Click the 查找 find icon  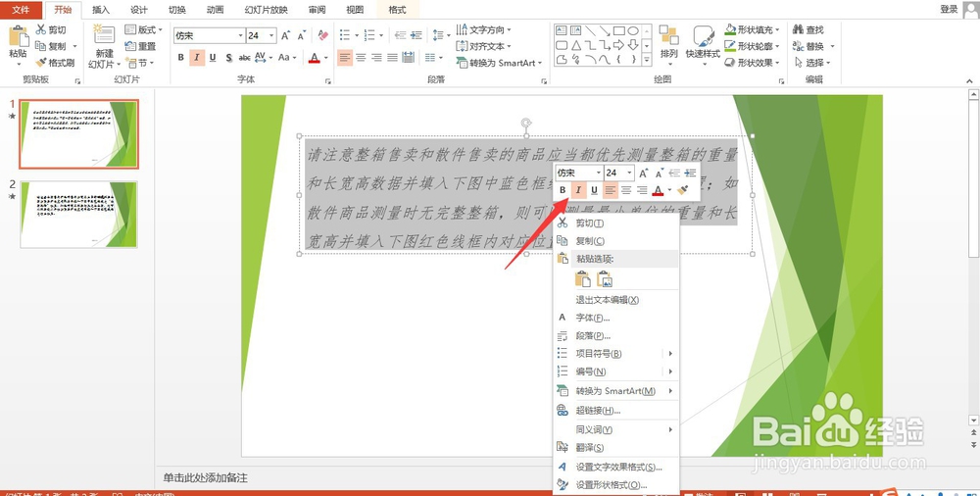pos(798,29)
